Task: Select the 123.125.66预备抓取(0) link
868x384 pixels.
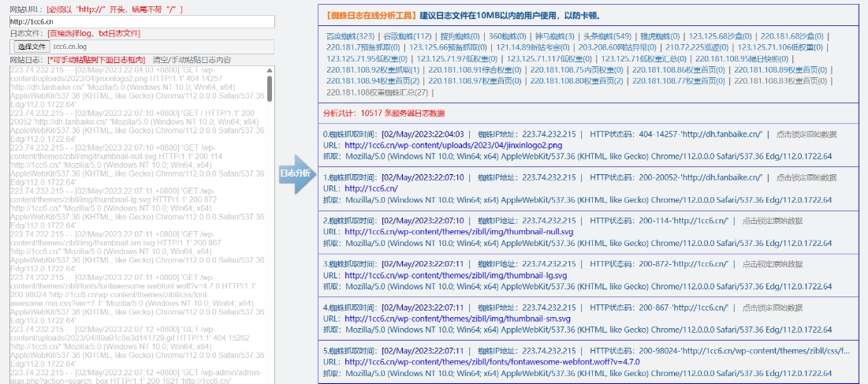Action: tap(447, 47)
